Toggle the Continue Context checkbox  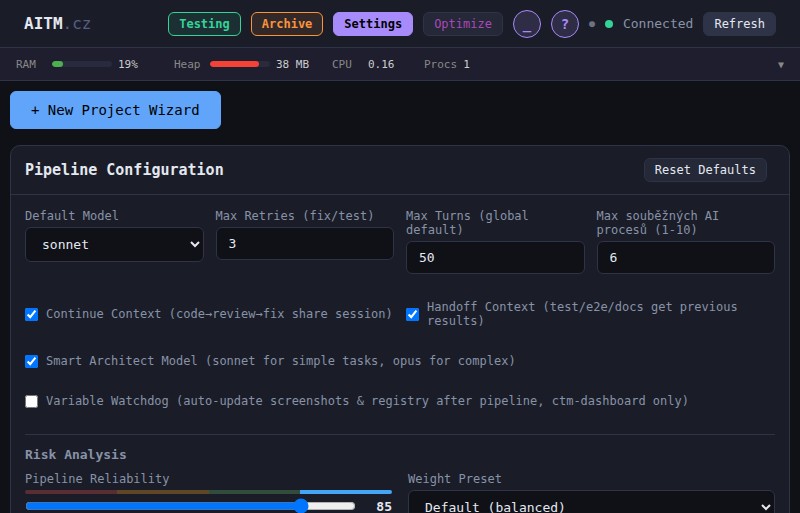[32, 314]
